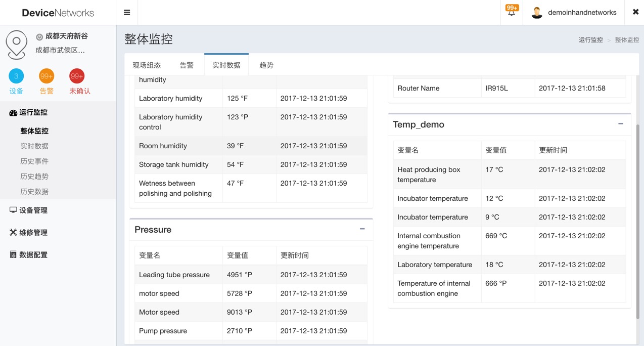Click the location pin icon
Screen dimensions: 644x346
[16, 45]
